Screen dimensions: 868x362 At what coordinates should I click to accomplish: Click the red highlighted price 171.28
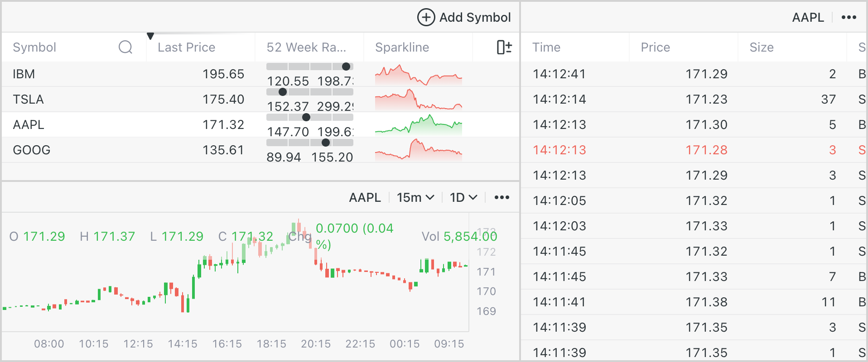[x=706, y=150]
